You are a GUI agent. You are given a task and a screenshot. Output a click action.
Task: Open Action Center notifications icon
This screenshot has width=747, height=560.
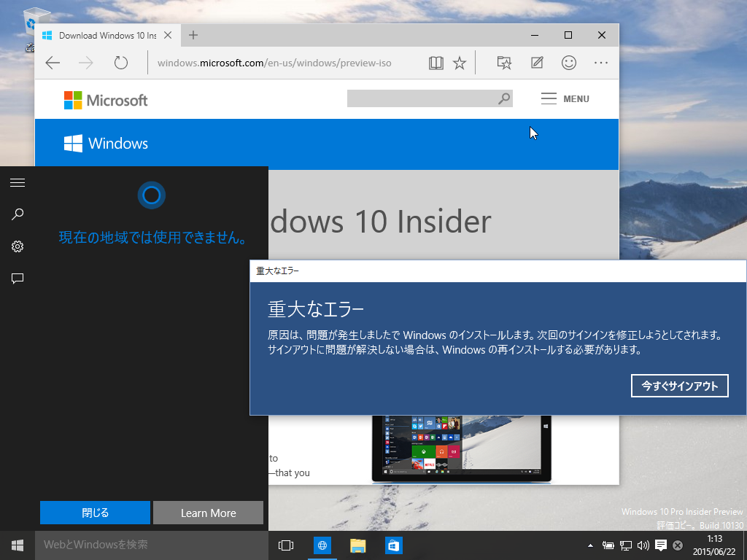pos(661,545)
